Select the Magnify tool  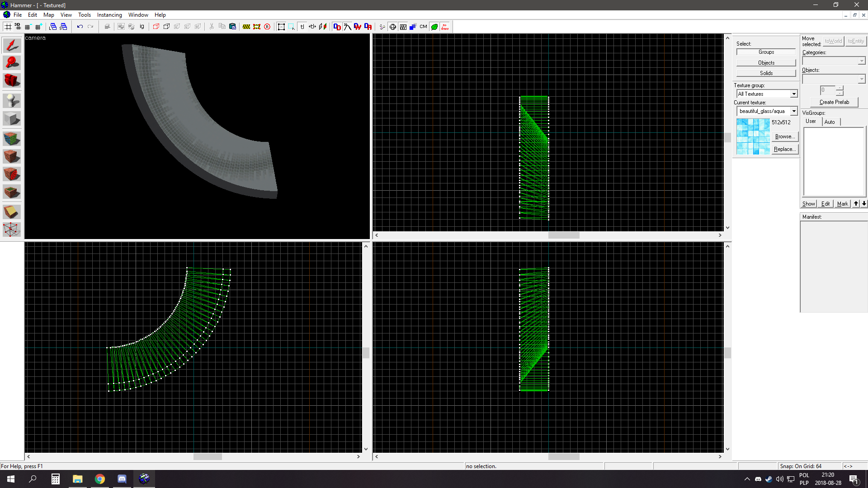[11, 63]
